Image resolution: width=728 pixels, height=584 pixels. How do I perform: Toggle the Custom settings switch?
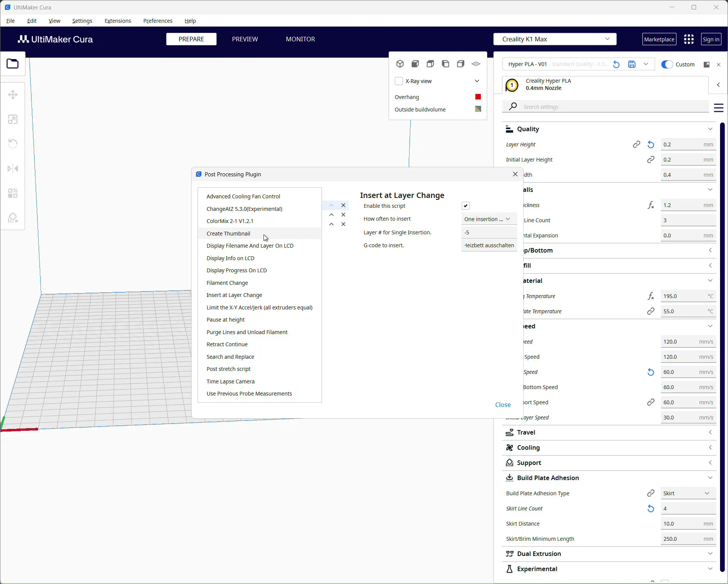click(x=667, y=64)
